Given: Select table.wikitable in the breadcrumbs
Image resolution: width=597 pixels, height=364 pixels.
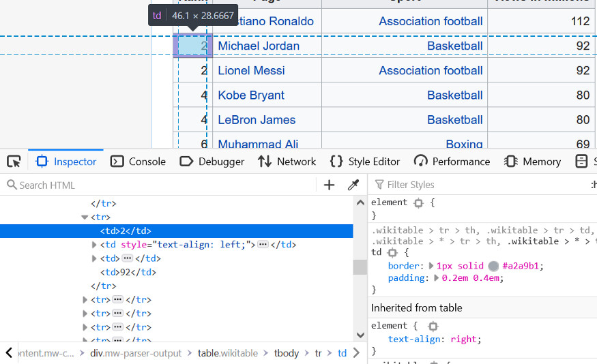Looking at the screenshot, I should pyautogui.click(x=228, y=353).
